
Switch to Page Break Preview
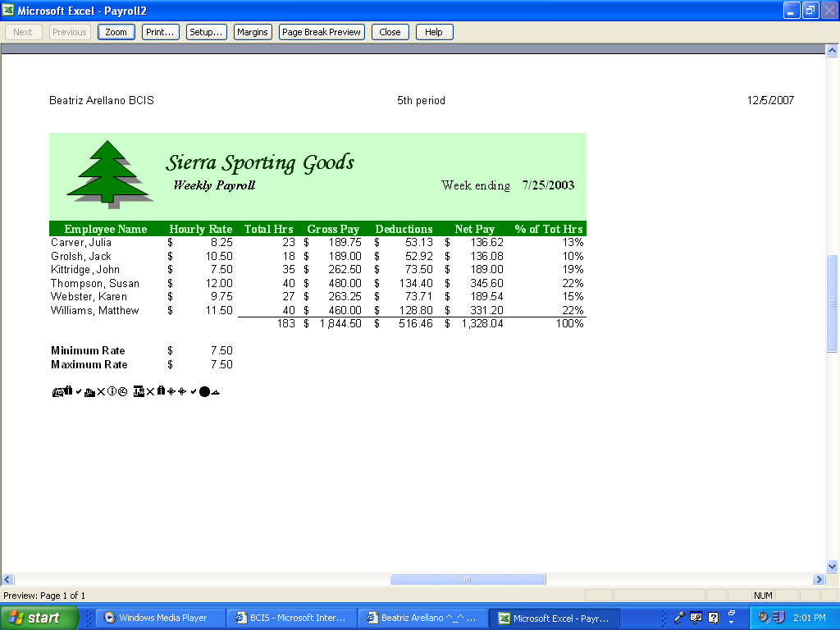coord(322,32)
